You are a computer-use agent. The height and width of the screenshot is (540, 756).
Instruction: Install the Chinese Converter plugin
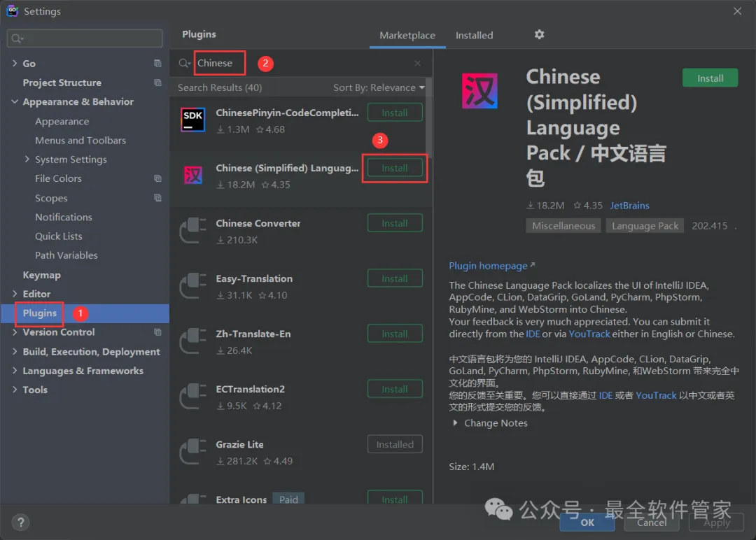tap(395, 223)
